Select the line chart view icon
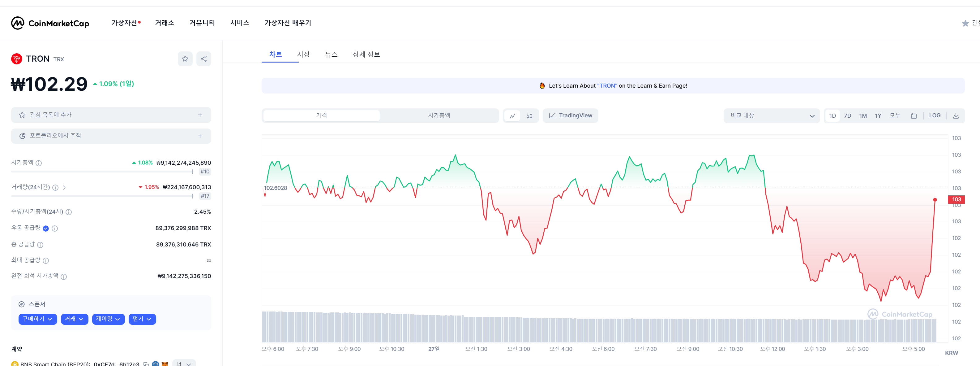Image resolution: width=980 pixels, height=366 pixels. (512, 116)
